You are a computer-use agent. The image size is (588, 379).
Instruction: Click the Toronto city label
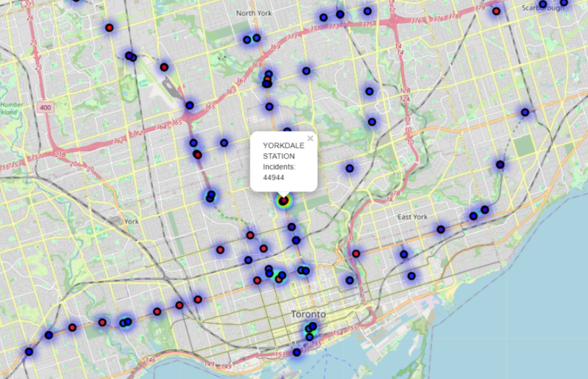coord(309,314)
